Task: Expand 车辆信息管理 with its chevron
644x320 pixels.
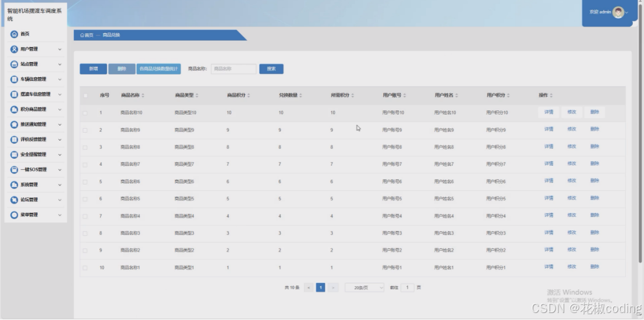Action: [60, 79]
